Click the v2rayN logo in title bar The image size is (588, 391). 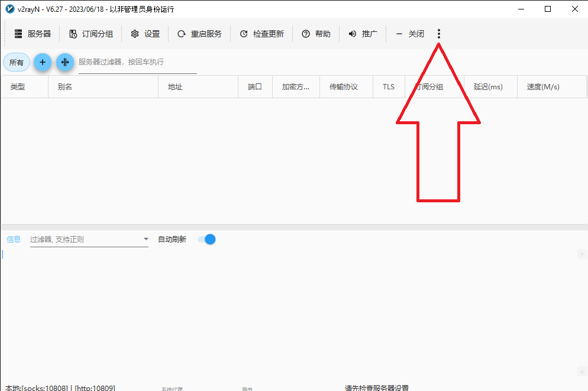click(x=9, y=9)
